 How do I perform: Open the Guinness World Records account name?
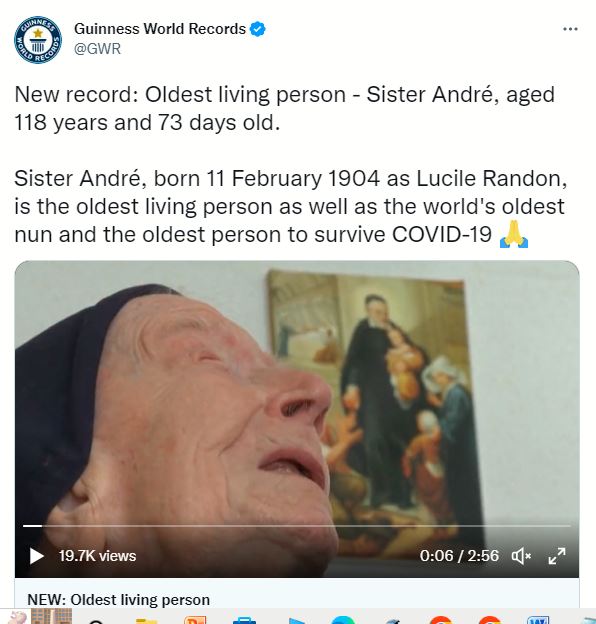click(x=160, y=29)
